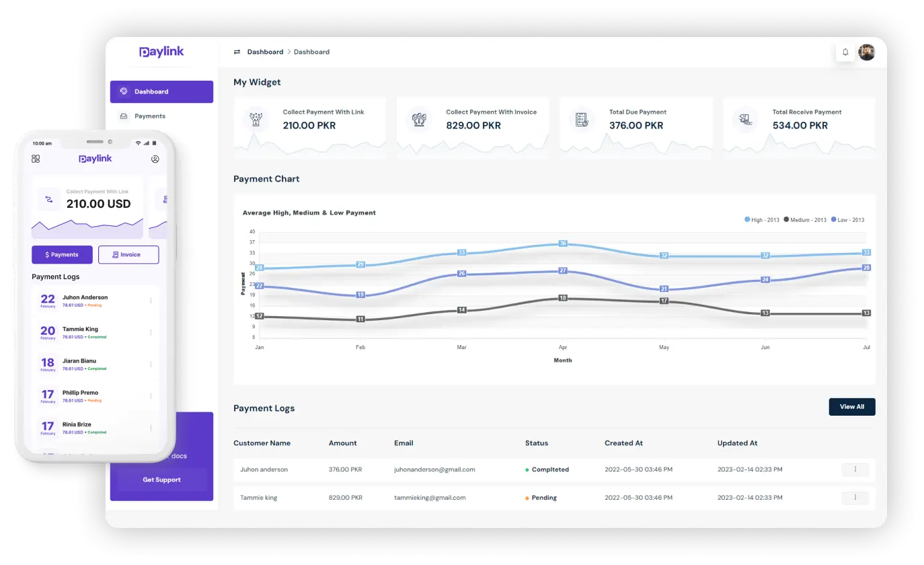Screen dimensions: 924x565
Task: Toggle the High - 2013 legend series
Action: pyautogui.click(x=762, y=220)
